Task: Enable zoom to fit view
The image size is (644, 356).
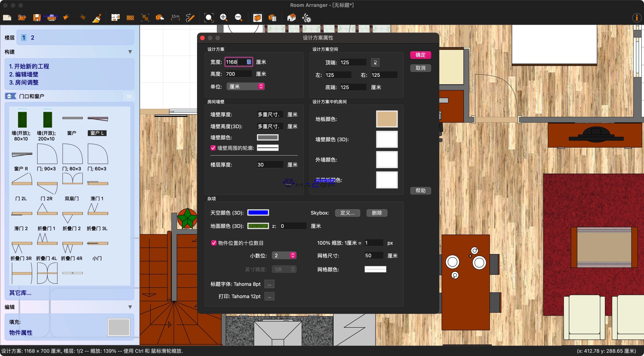Action: pos(208,17)
